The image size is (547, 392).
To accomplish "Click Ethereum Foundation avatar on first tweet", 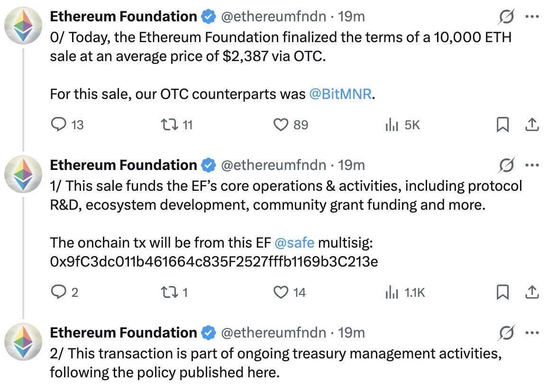I will click(23, 26).
